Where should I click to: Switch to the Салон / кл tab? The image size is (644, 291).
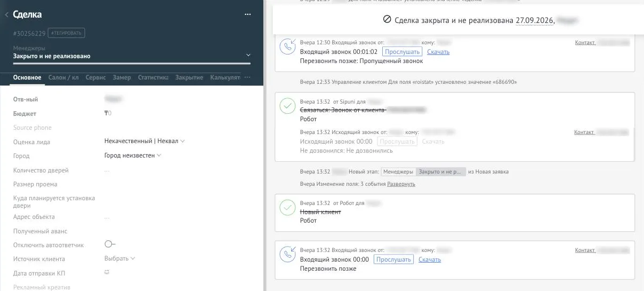[x=63, y=77]
